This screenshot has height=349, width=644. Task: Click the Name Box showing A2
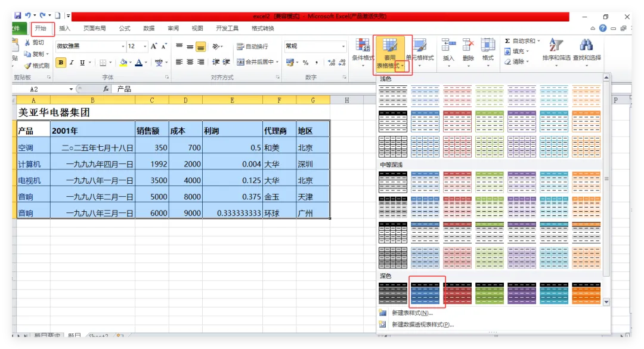(x=43, y=89)
